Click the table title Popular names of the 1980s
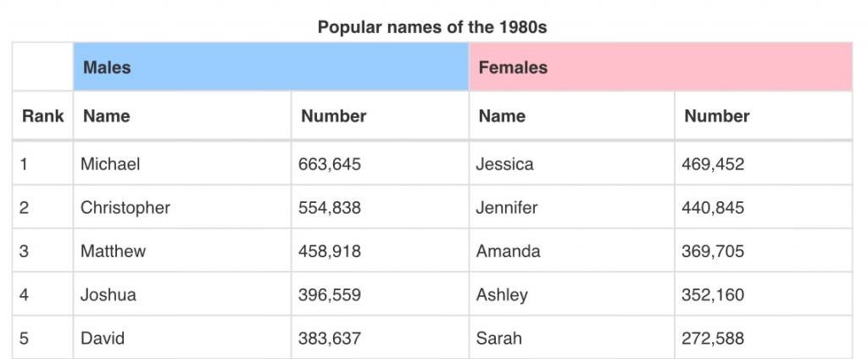868x359 pixels. click(x=432, y=26)
